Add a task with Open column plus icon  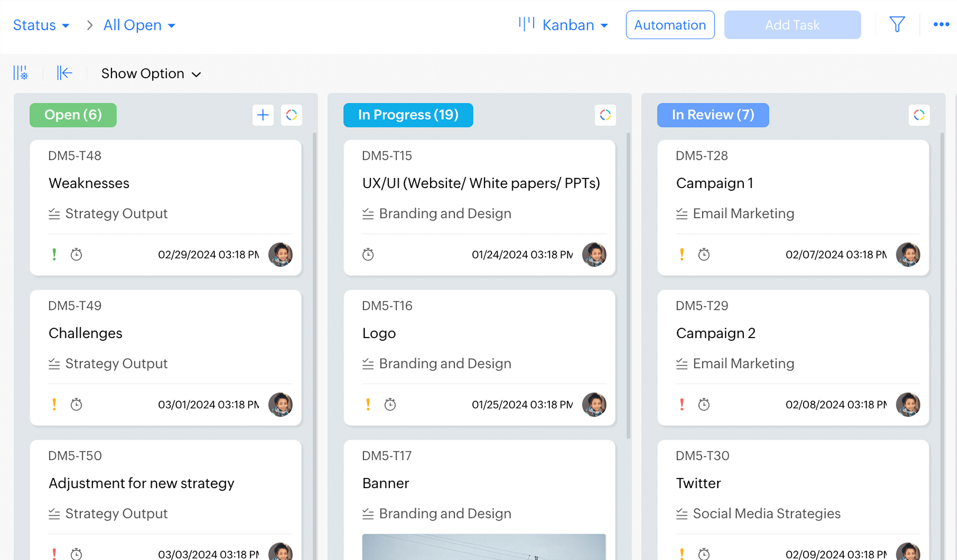pos(263,115)
